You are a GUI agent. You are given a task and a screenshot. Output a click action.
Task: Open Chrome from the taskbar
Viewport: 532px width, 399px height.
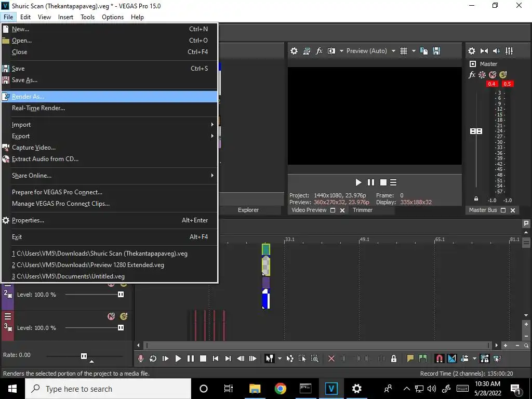pos(280,389)
